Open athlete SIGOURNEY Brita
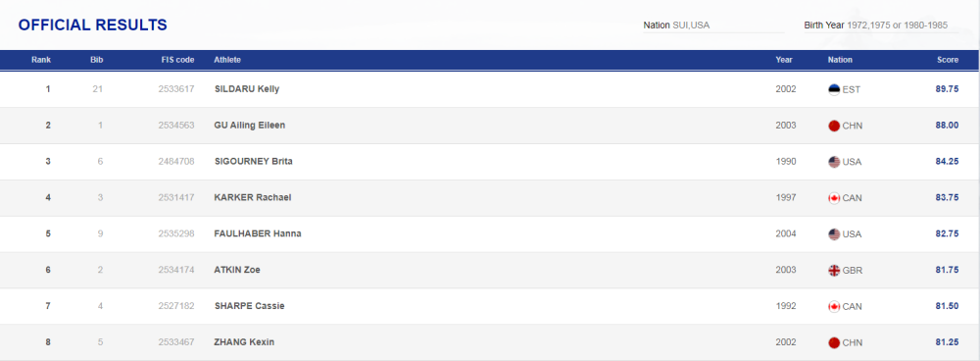Viewport: 980px width, 361px height. click(253, 162)
